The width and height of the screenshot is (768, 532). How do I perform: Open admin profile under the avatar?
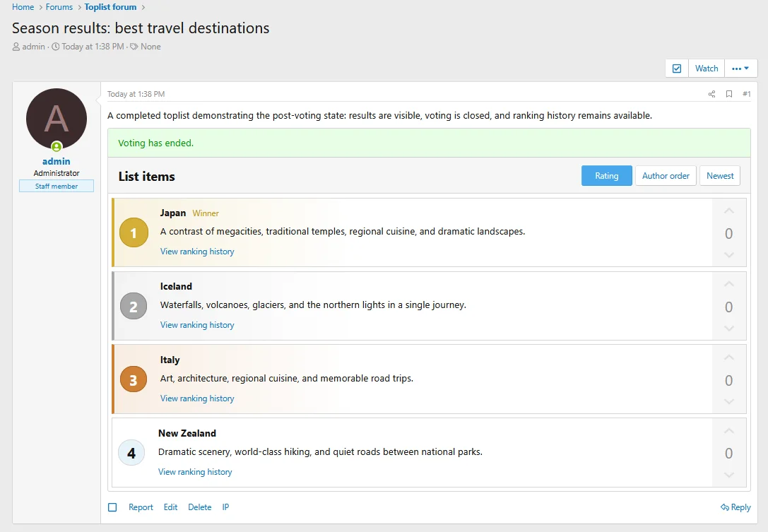(x=57, y=161)
